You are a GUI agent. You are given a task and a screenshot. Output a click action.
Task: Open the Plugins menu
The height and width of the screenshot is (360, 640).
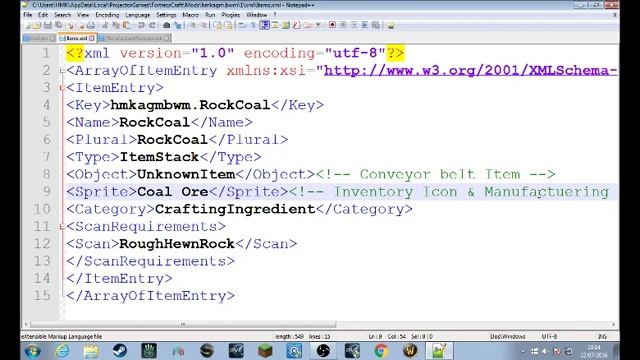click(231, 15)
